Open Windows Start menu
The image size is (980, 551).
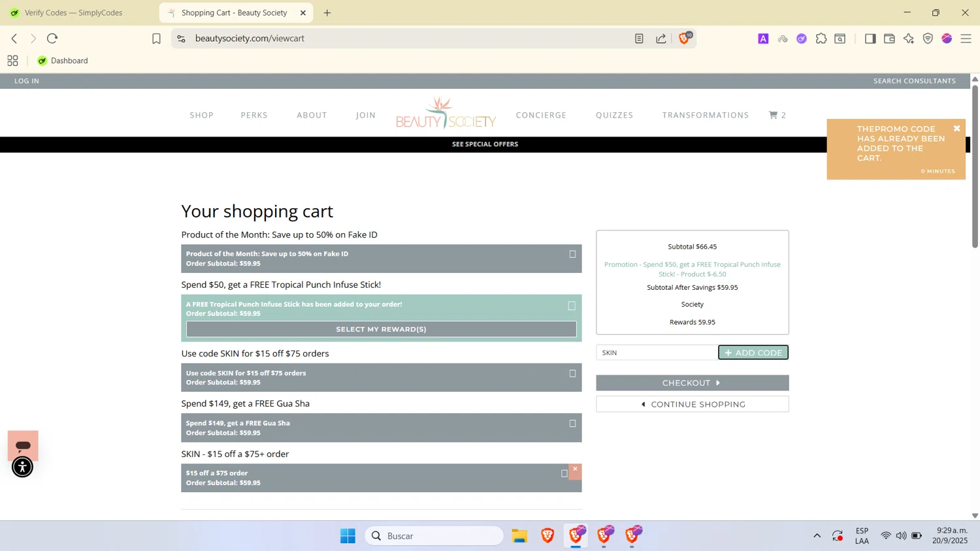(348, 535)
